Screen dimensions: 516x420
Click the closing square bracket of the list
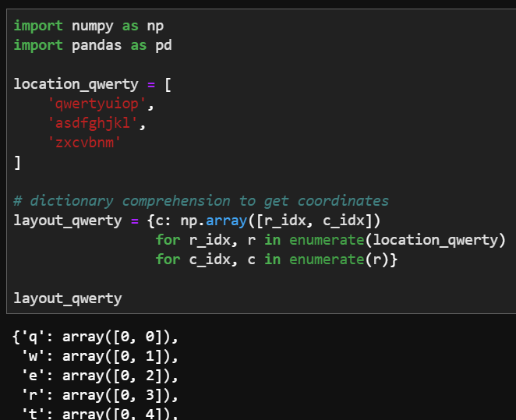click(x=18, y=162)
